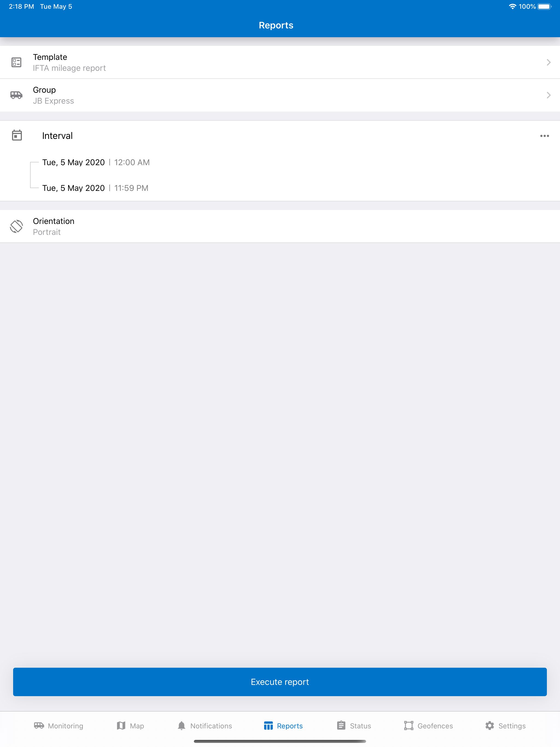Open Interval three-dot options menu
Image resolution: width=560 pixels, height=747 pixels.
pos(544,136)
